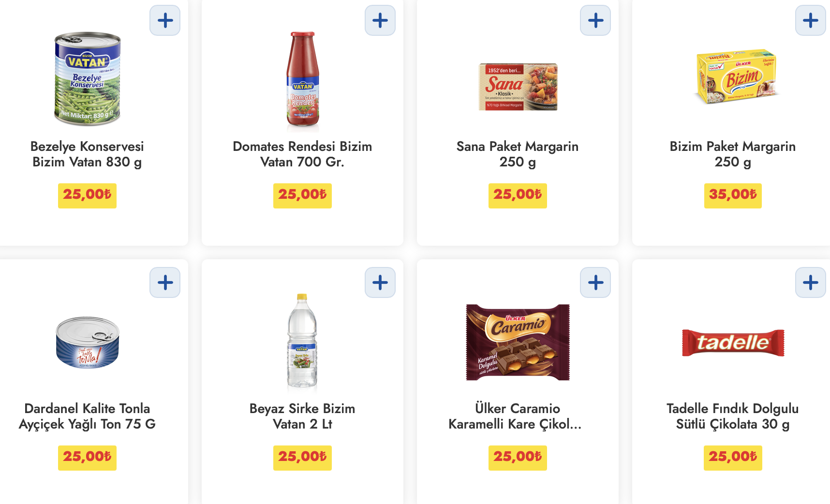The image size is (830, 504).
Task: Click the 25,00₺ price under Beyaz Sirke
Action: pos(302,458)
